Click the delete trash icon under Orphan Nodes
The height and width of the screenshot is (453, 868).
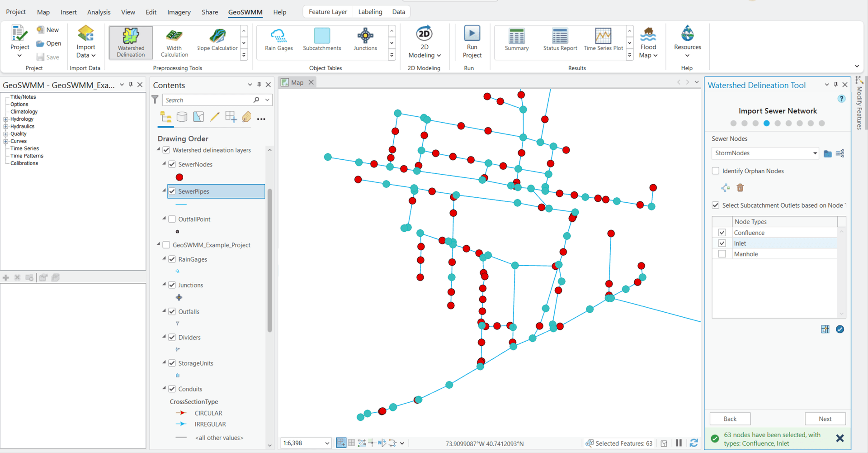point(740,188)
